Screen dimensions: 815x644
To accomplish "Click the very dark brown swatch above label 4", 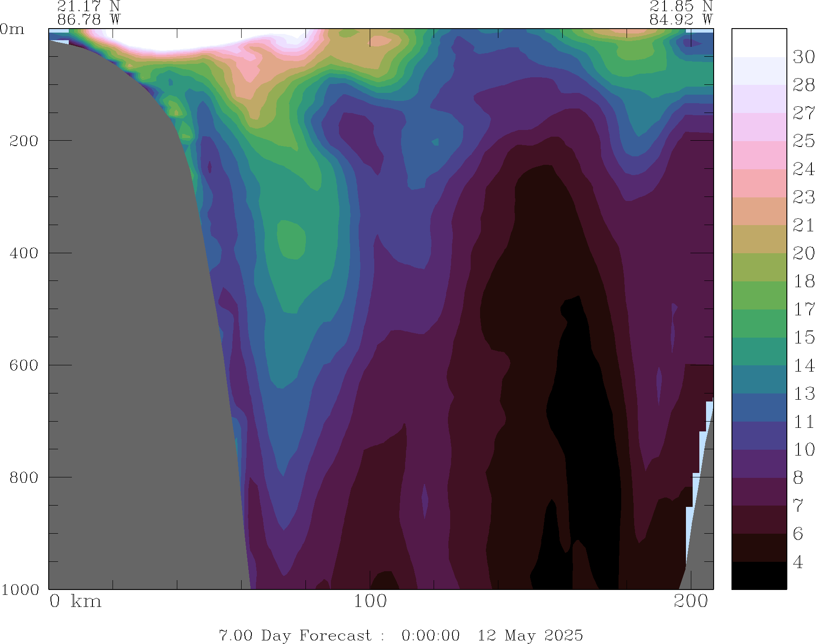I will [x=759, y=548].
